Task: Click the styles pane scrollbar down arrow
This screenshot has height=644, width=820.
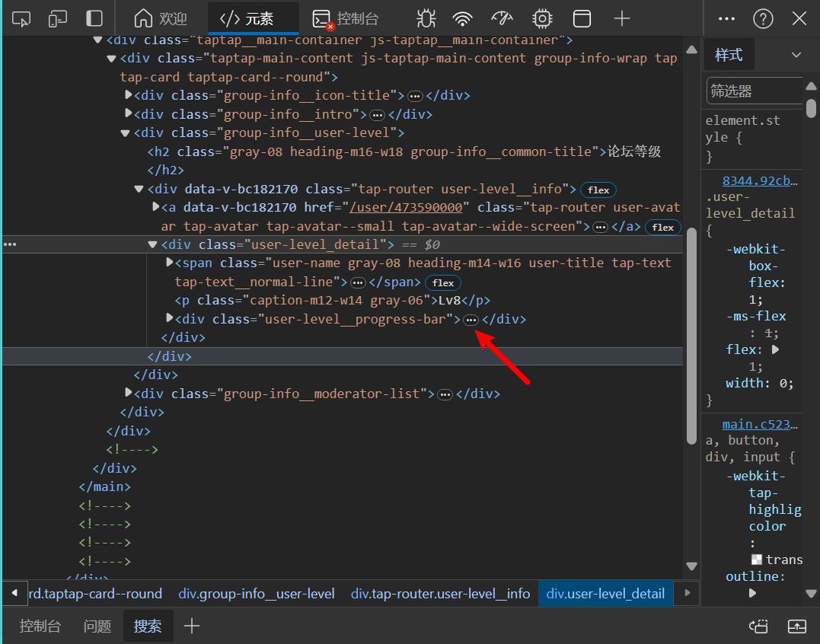Action: click(811, 594)
